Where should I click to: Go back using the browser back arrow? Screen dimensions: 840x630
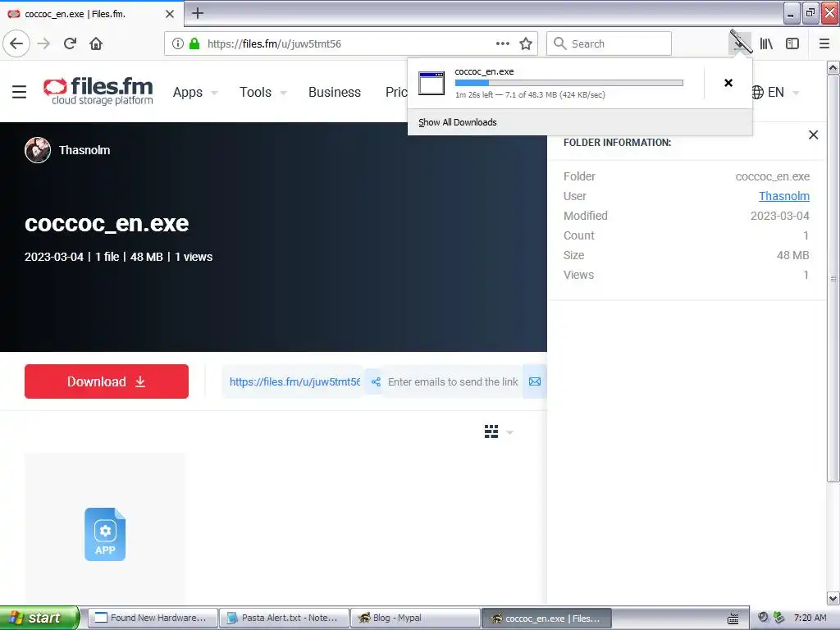pos(16,43)
